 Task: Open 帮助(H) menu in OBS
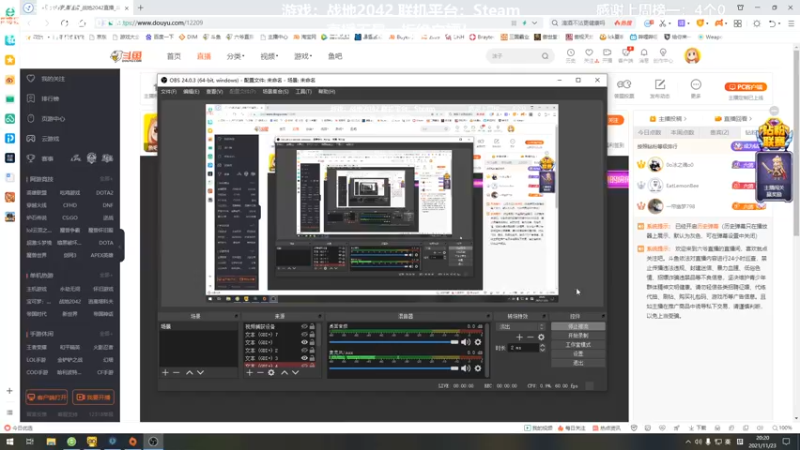click(327, 92)
